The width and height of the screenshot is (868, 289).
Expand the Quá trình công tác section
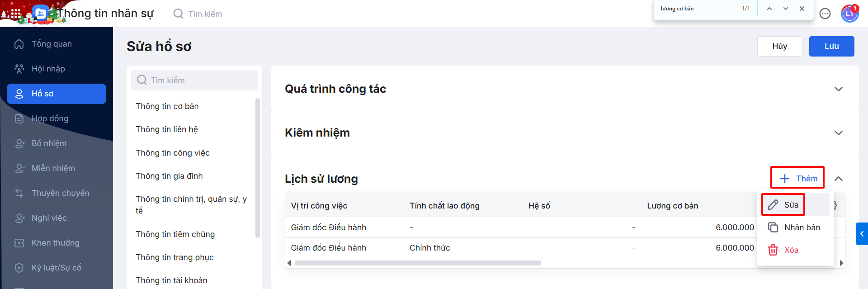click(x=838, y=89)
